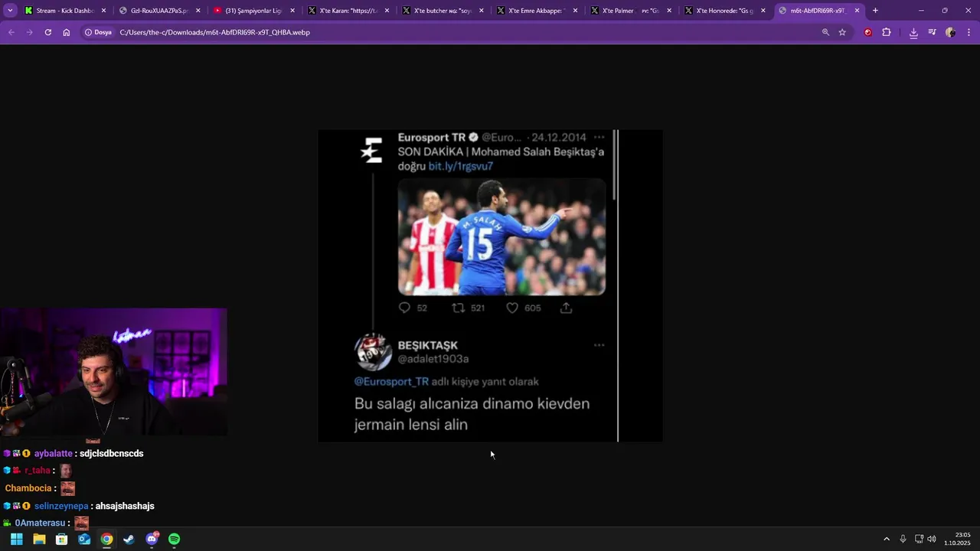Click the r_taha chat username
Screen dimensions: 980x551
[37, 471]
